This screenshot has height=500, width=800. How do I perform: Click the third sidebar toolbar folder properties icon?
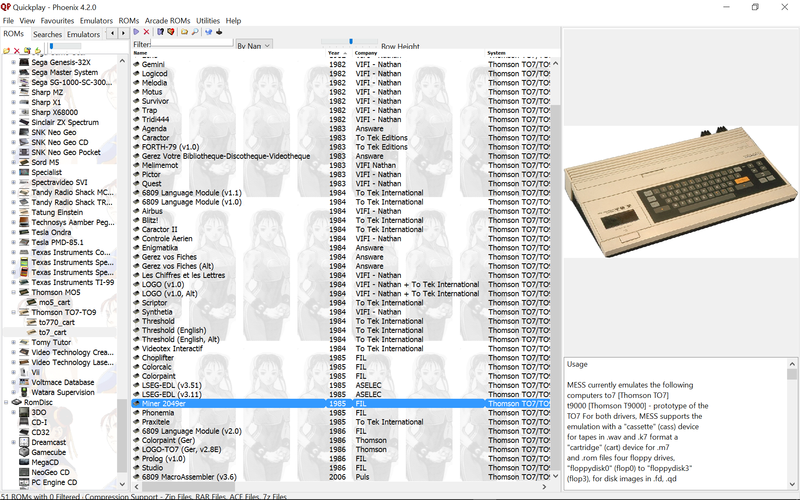[27, 51]
